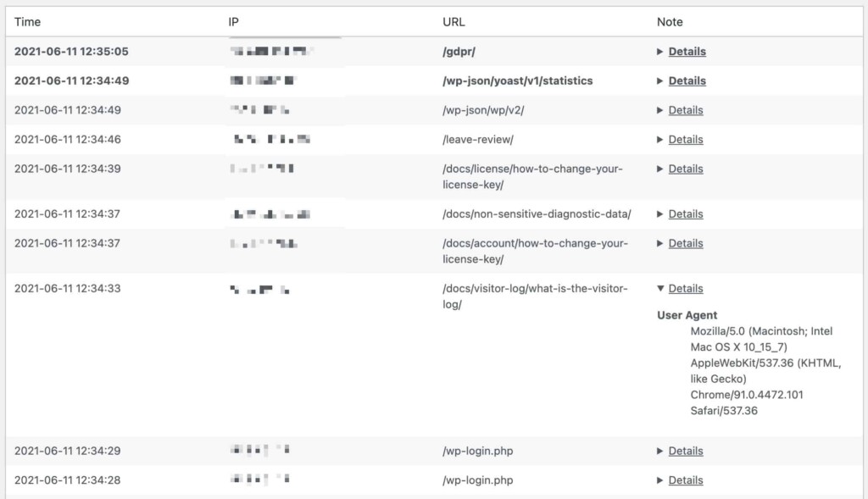Viewport: 868px width, 499px height.
Task: Click the User Agent heading in expanded details
Action: pos(687,315)
